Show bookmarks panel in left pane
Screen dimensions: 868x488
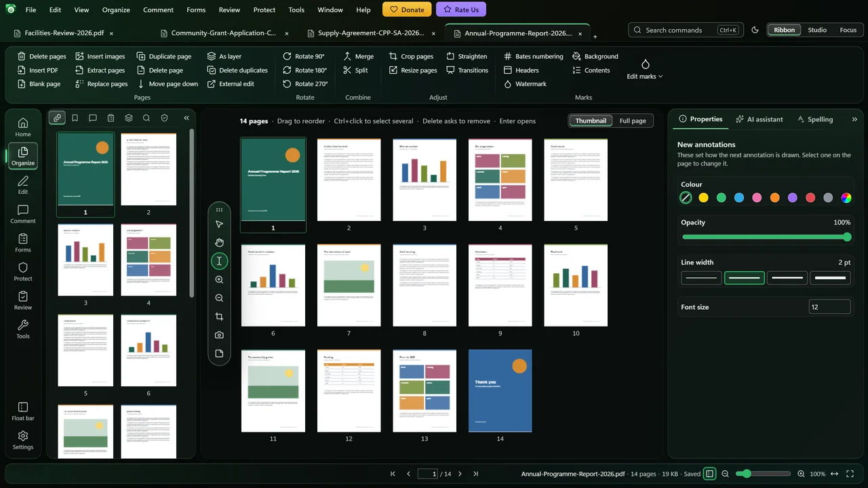[x=75, y=118]
